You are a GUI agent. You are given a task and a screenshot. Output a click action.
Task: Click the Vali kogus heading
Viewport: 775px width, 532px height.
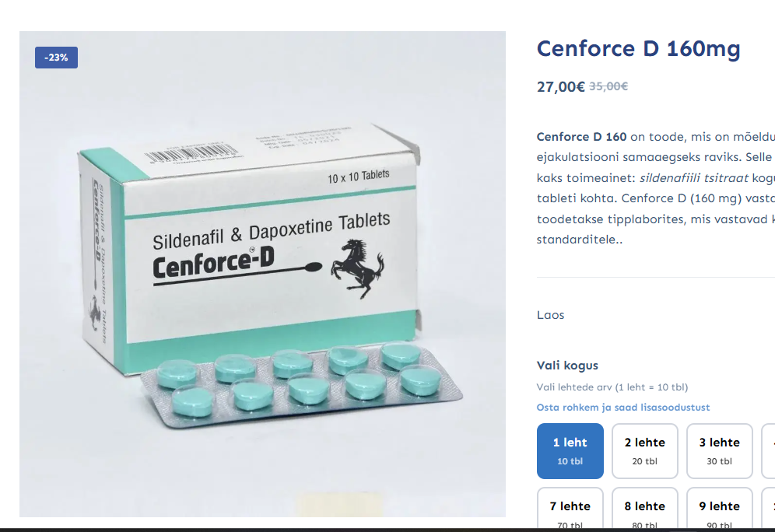(567, 366)
